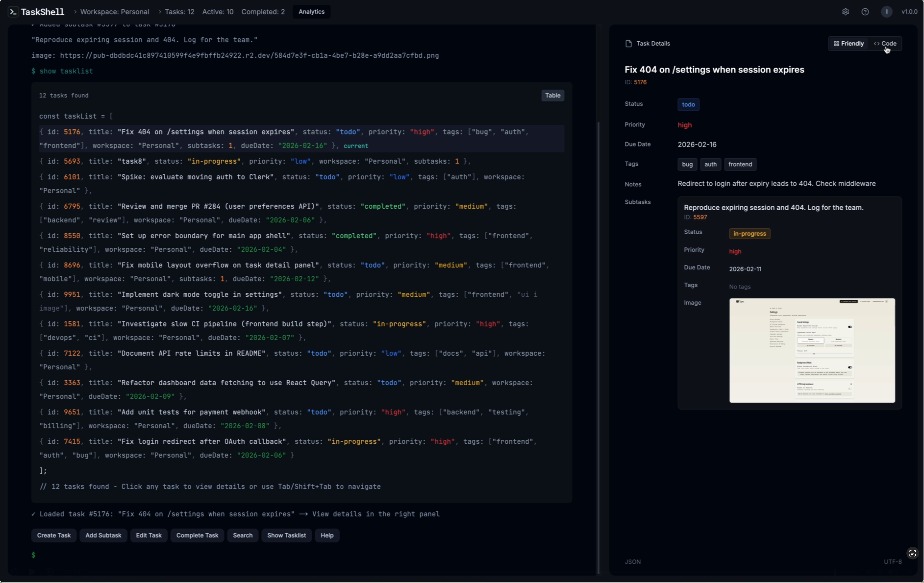Screen dimensions: 924x583
Task: Expand the Tasks: 12 breadcrumb
Action: click(x=179, y=12)
